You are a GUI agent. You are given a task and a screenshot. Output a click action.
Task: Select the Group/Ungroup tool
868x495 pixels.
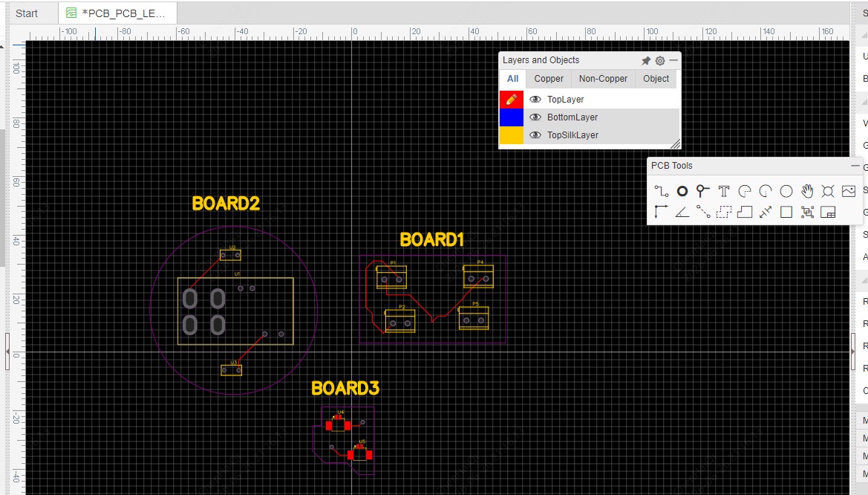tap(807, 212)
